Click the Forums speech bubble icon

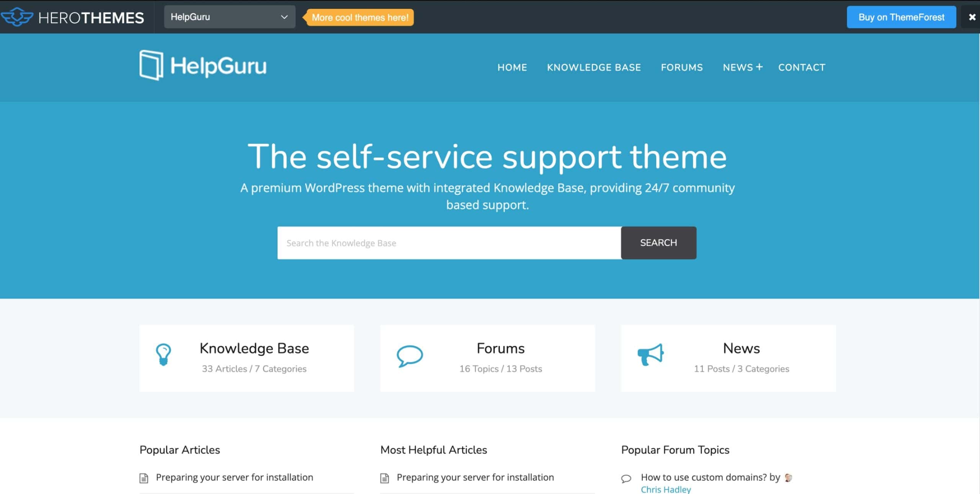tap(410, 356)
